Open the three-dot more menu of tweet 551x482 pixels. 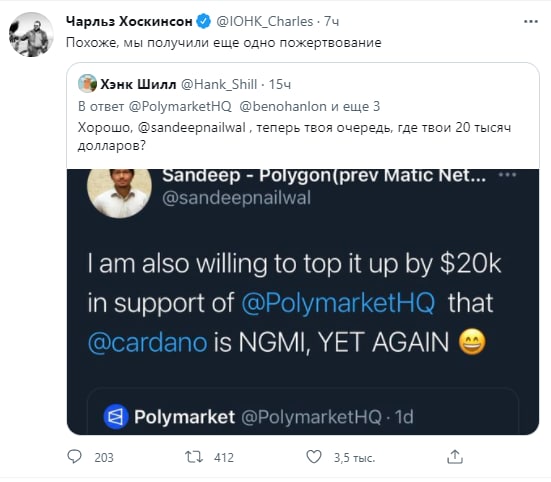coord(530,22)
